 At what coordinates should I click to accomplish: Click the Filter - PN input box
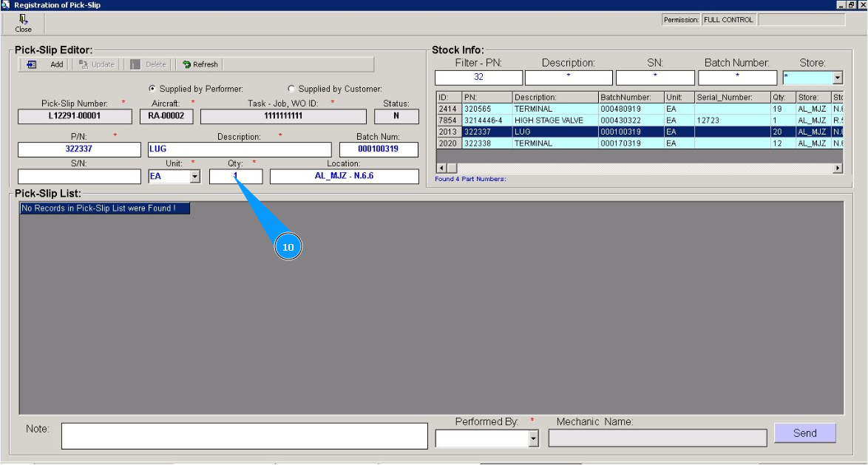click(478, 78)
